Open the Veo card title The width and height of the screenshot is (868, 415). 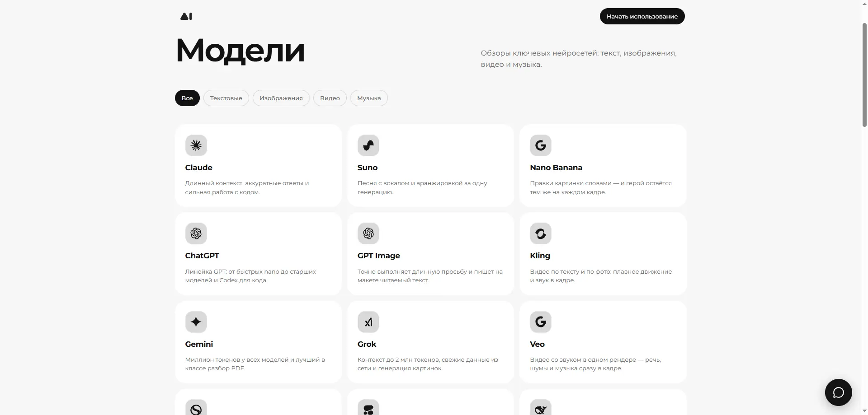pyautogui.click(x=537, y=344)
